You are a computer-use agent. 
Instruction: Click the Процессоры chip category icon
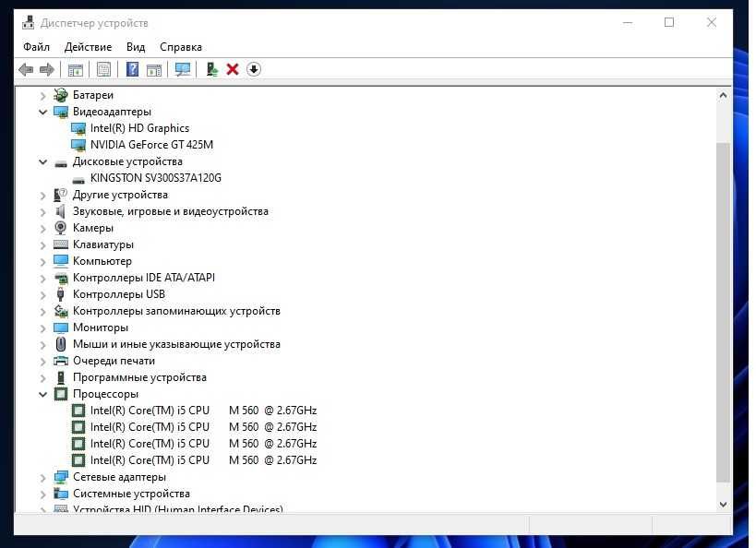coord(61,394)
